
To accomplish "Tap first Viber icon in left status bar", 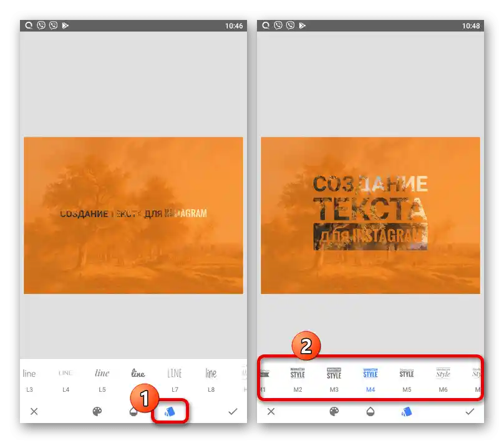I will [x=41, y=26].
